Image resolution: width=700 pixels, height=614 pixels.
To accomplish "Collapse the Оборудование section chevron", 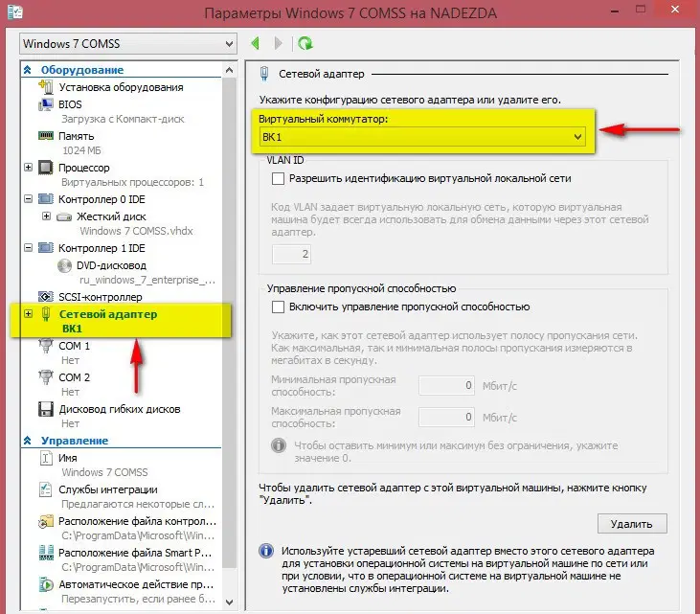I will coord(28,70).
